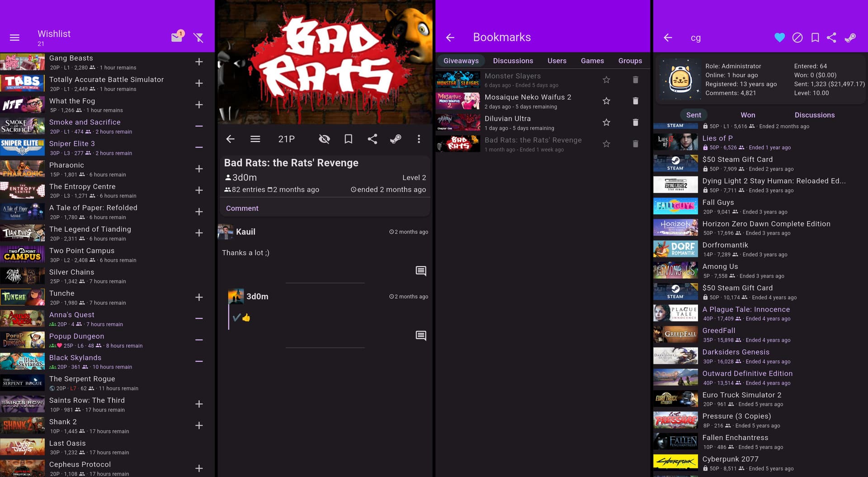Delete Mosaique Neko Waifus 2 bookmark
Image resolution: width=868 pixels, height=477 pixels.
coord(636,101)
